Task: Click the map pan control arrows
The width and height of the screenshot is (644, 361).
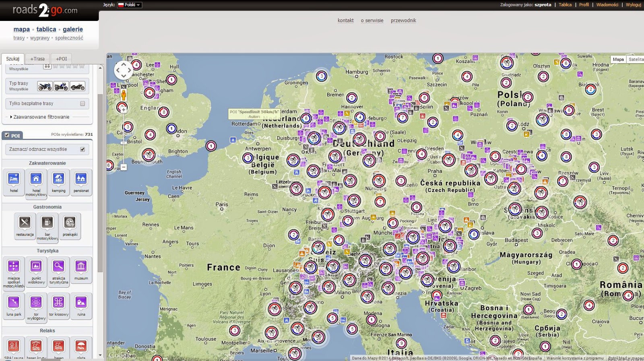Action: tap(124, 70)
